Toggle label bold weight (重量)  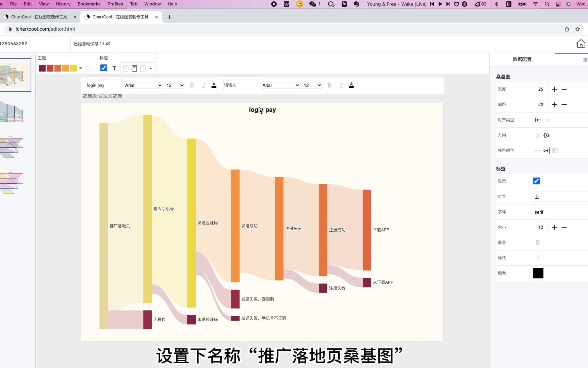[x=538, y=243]
